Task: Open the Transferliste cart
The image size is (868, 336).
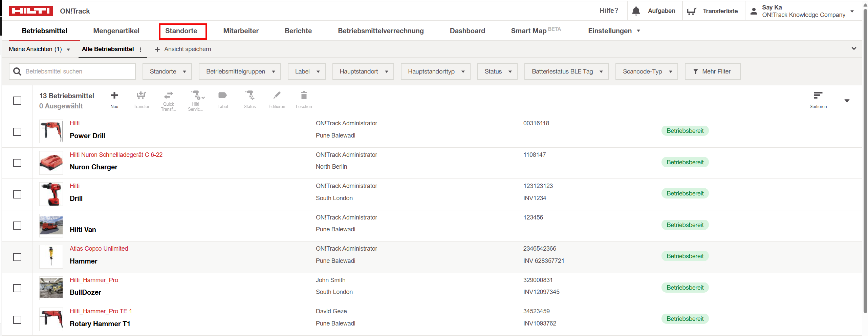Action: click(x=692, y=11)
